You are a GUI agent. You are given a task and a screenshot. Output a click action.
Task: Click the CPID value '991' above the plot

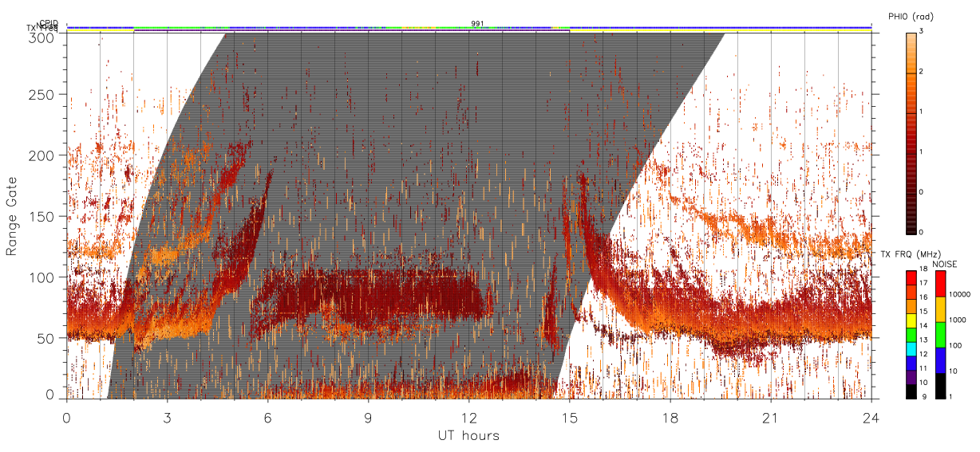(477, 24)
